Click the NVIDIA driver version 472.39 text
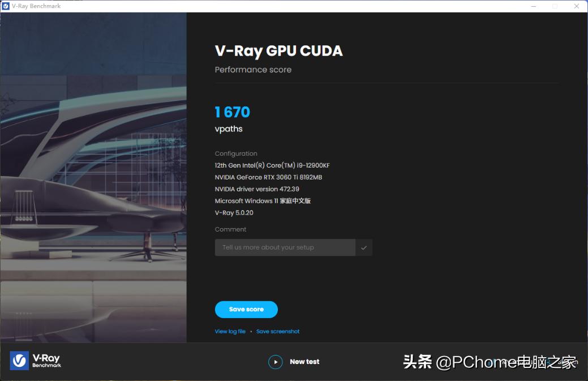 (257, 189)
